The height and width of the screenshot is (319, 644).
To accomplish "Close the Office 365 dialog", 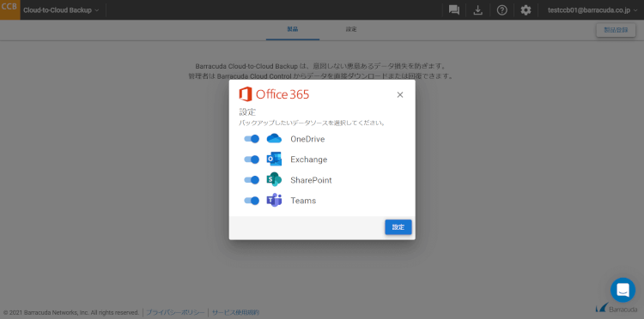I will tap(400, 94).
